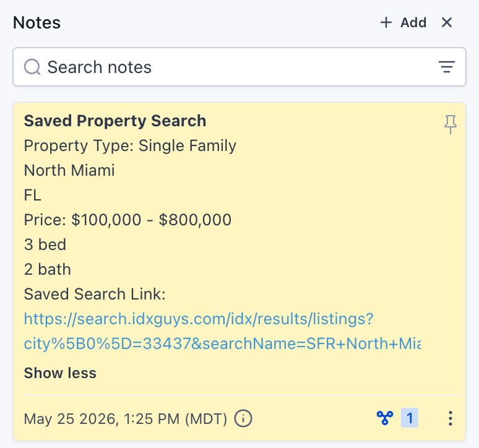Open the search.idxguys.com listings link
This screenshot has width=479, height=448.
point(199,319)
